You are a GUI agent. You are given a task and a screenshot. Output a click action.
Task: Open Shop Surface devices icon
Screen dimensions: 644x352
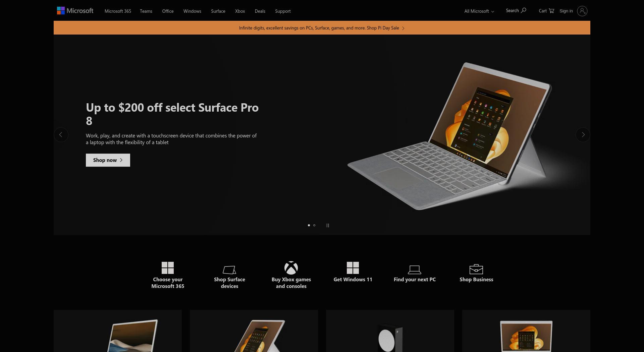(x=229, y=270)
